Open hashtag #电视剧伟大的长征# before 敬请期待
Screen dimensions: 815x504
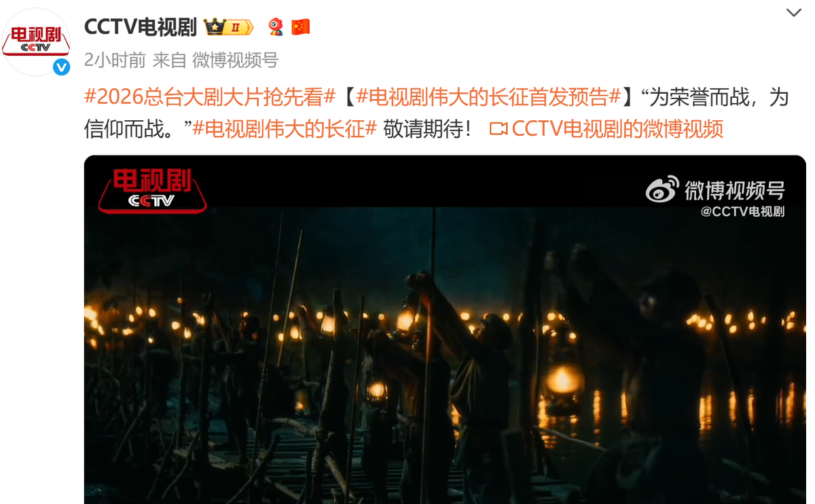pos(285,129)
